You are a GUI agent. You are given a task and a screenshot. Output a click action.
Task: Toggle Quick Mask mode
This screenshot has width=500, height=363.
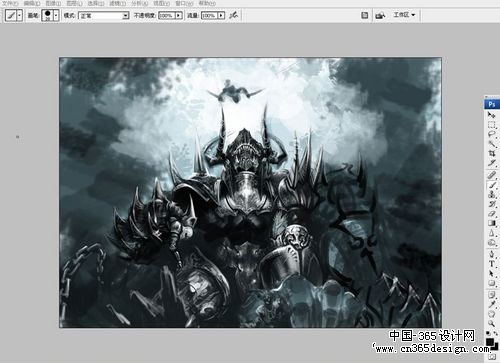click(x=492, y=357)
